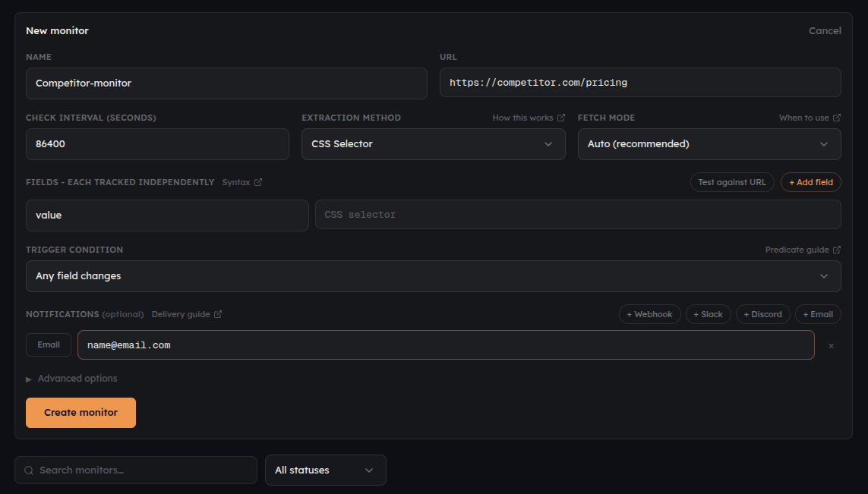Image resolution: width=868 pixels, height=494 pixels.
Task: Remove the email notification with the × icon
Action: coord(831,346)
